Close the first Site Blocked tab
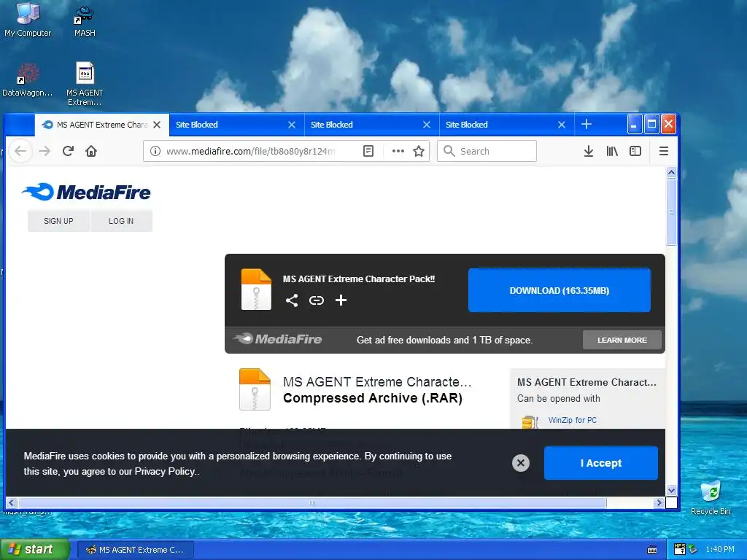Screen dimensions: 747x560 tap(292, 125)
